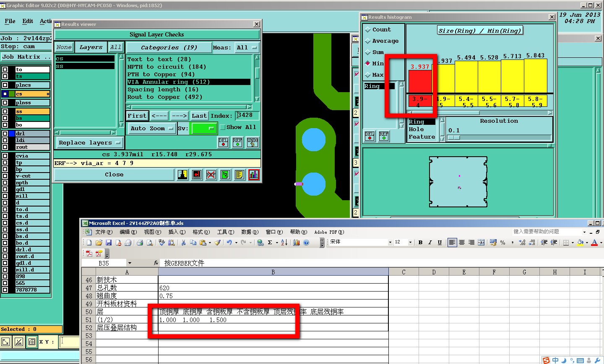Open the Auto Zoom dropdown
Screen dimensions: 604x364
pyautogui.click(x=152, y=129)
